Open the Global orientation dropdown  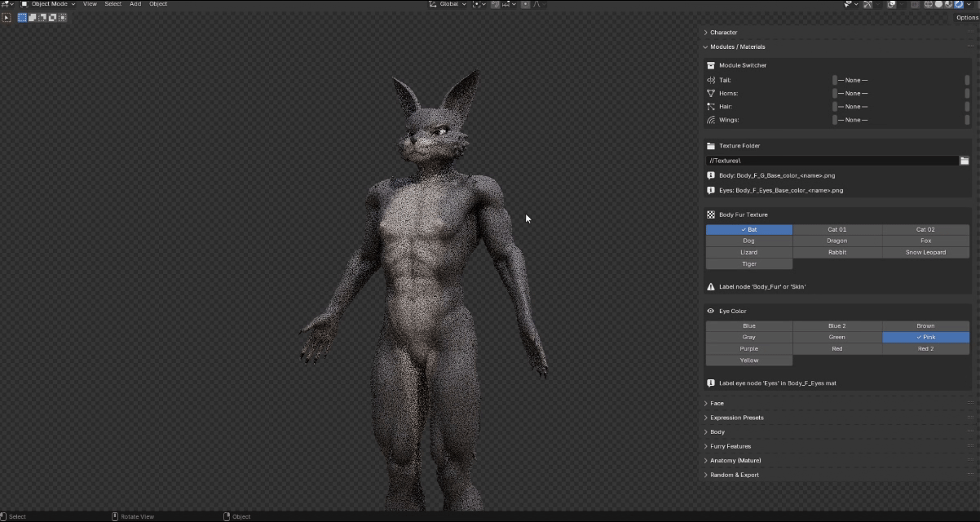coord(448,4)
